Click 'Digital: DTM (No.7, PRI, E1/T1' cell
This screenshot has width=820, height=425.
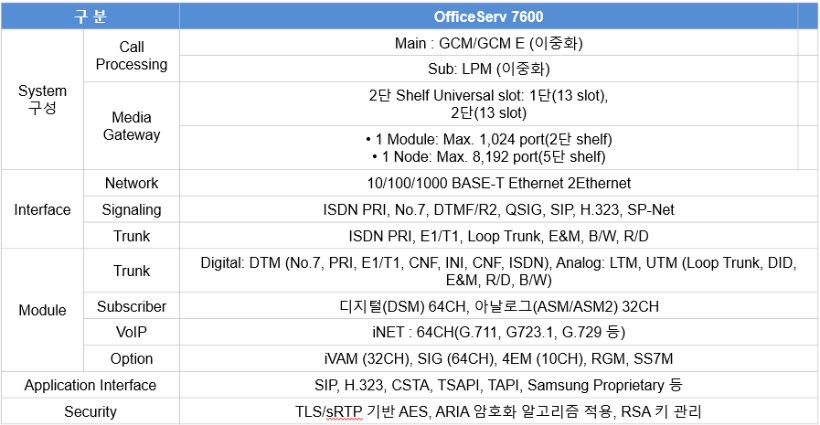pyautogui.click(x=499, y=270)
